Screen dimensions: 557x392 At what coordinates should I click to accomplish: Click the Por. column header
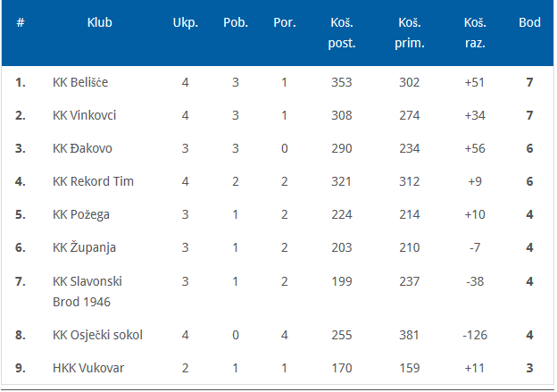tap(285, 22)
